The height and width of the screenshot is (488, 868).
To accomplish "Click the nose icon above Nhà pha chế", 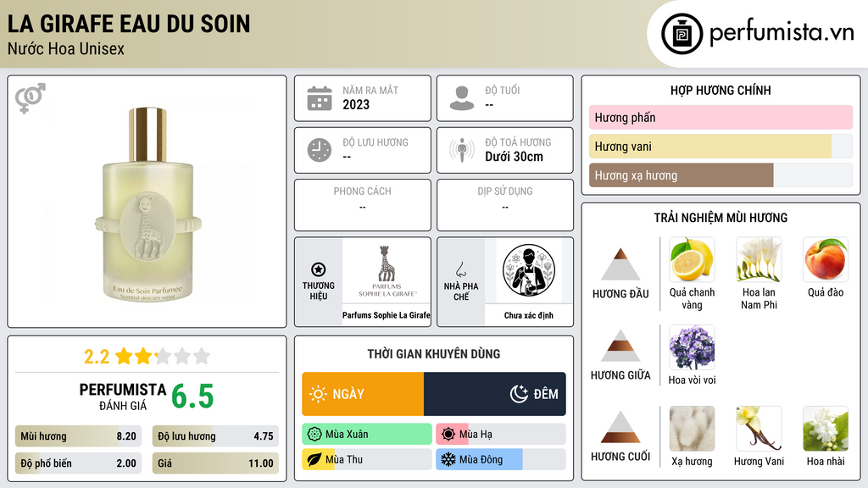I will [x=460, y=269].
